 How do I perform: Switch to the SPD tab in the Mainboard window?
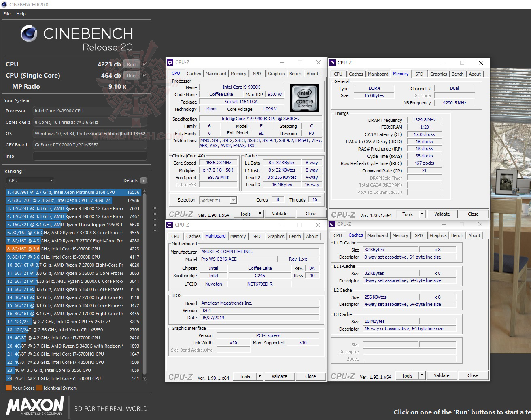pyautogui.click(x=256, y=236)
